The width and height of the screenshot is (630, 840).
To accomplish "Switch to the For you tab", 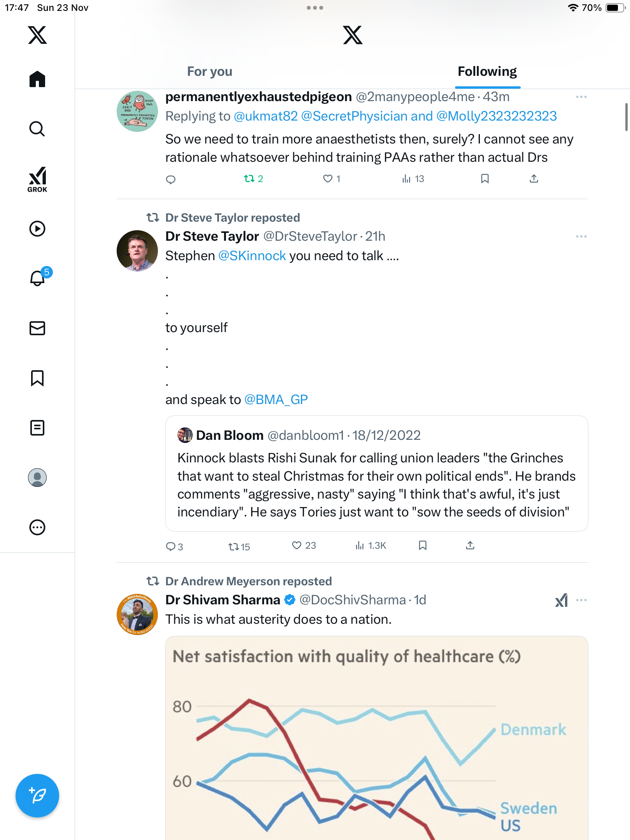I will [x=210, y=72].
